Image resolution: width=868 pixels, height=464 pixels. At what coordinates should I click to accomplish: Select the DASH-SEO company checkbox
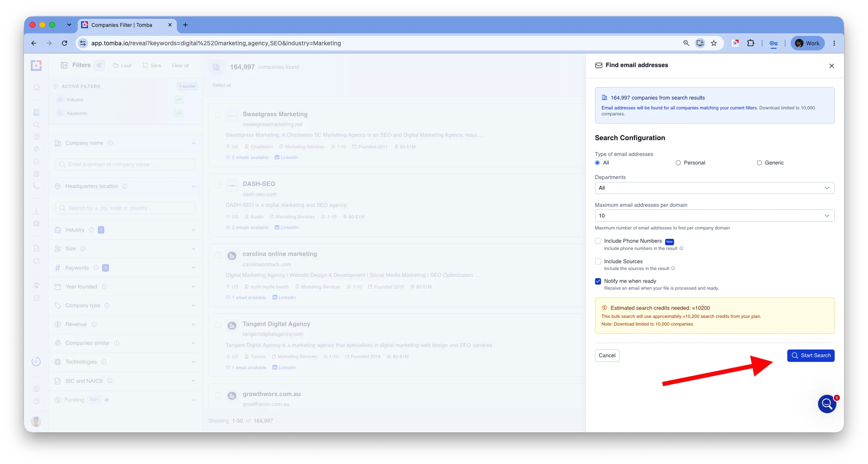[218, 185]
